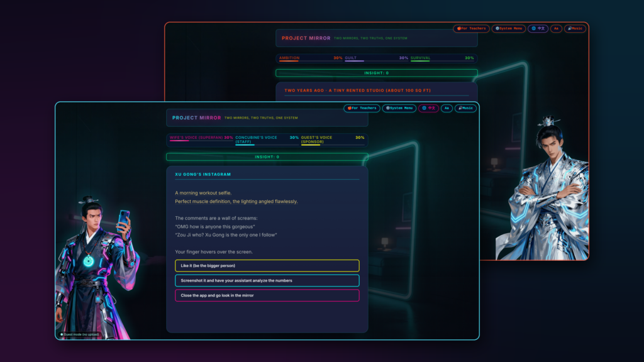Click the Guest's Voice (Sponsor) meter
This screenshot has width=644, height=362.
(333, 140)
